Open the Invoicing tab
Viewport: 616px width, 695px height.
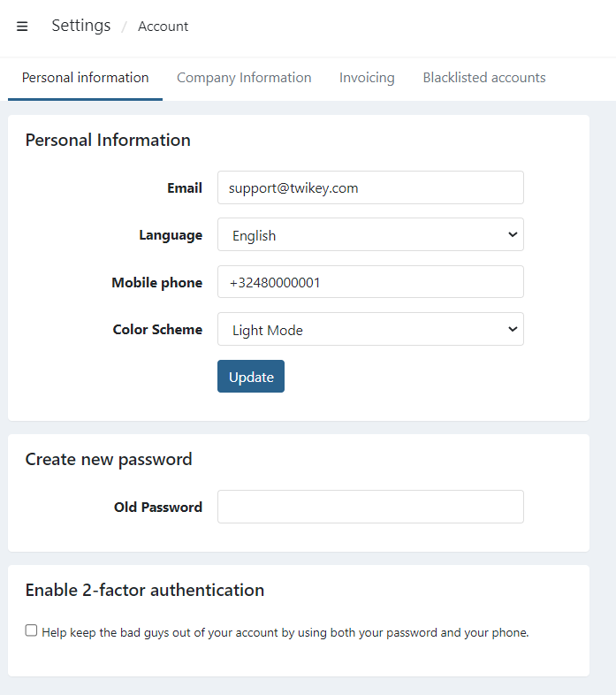coord(367,78)
